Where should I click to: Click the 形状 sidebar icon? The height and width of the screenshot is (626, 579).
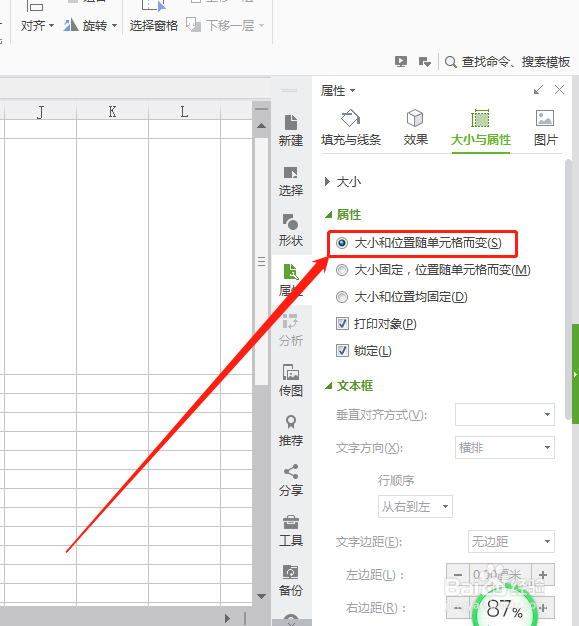(x=291, y=231)
